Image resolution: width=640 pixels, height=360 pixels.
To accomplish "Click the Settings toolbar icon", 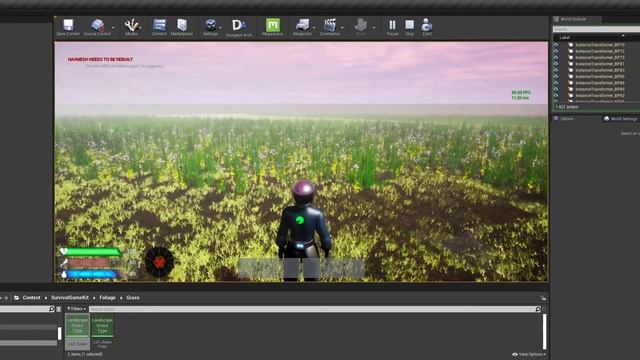I will pyautogui.click(x=211, y=25).
